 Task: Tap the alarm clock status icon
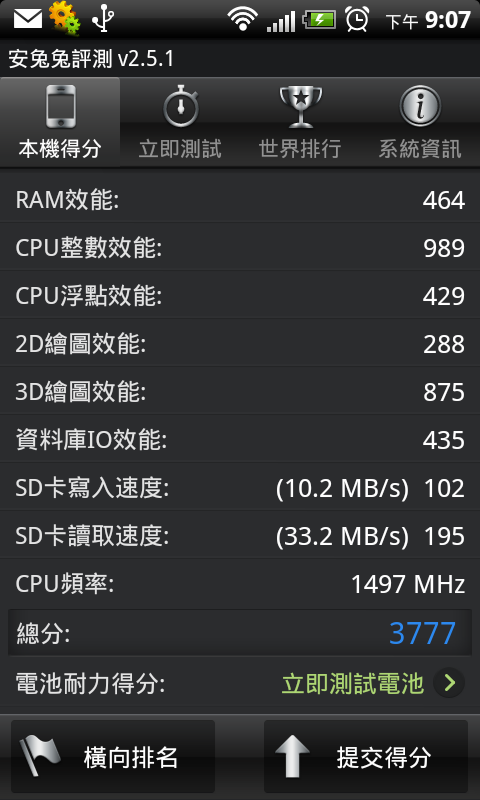tap(357, 19)
